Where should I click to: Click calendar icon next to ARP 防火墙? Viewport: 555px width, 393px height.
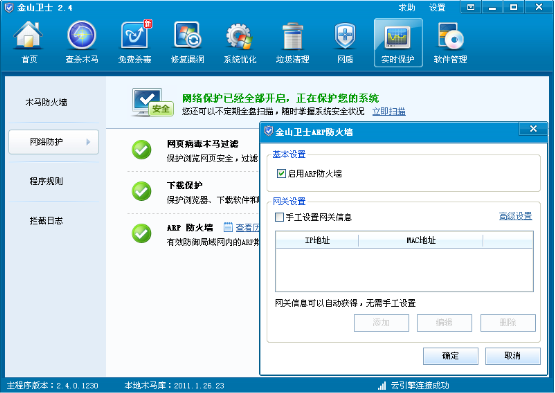pos(228,227)
